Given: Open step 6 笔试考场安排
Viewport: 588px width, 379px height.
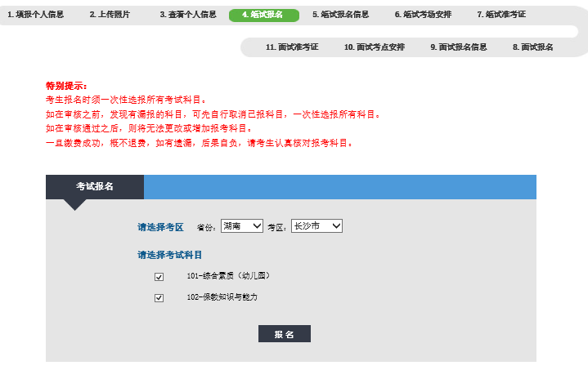Looking at the screenshot, I should coord(423,15).
